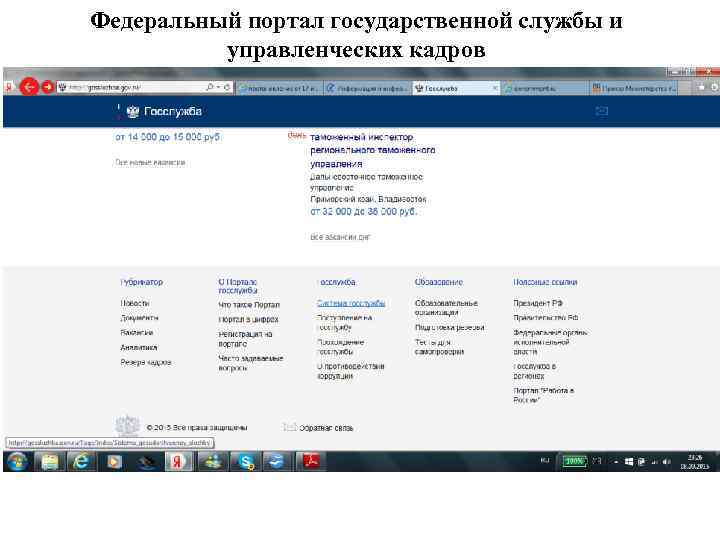Open Что такое Портал link
The width and height of the screenshot is (720, 540).
click(x=248, y=304)
